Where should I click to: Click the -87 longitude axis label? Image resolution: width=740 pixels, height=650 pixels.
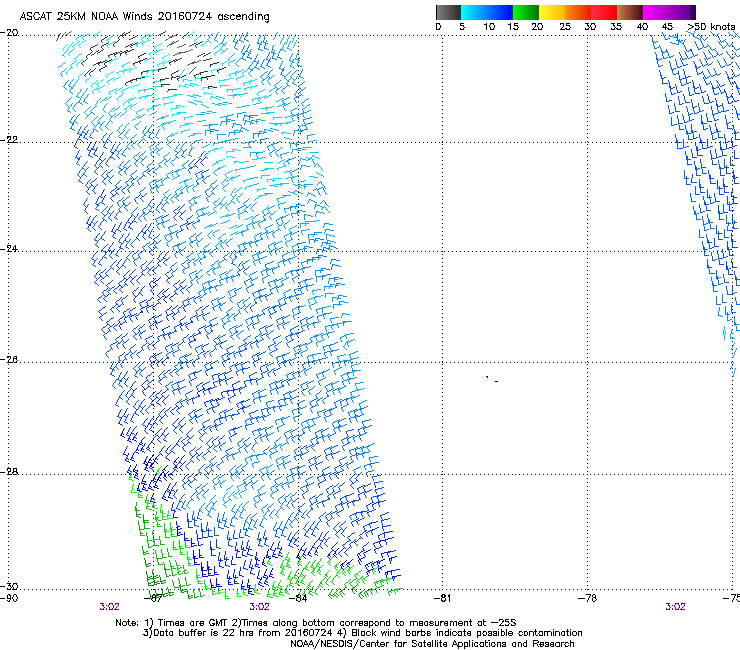click(x=153, y=598)
